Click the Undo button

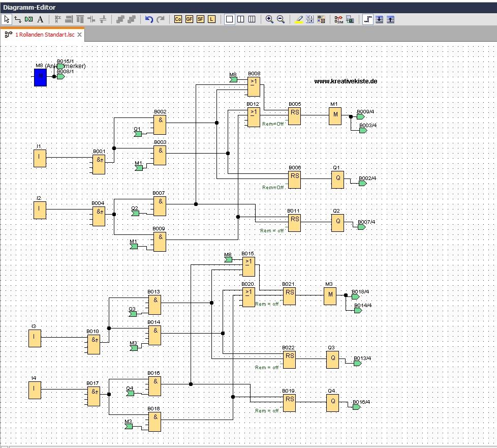[x=149, y=19]
